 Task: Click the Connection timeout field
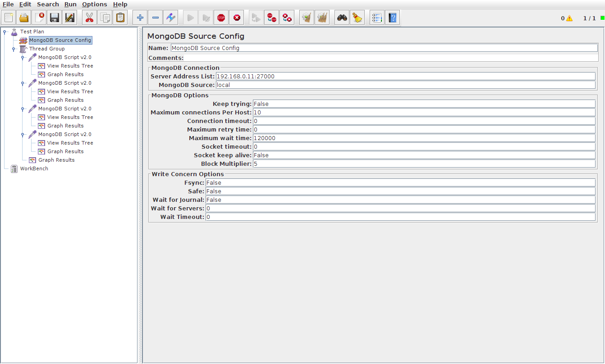pos(424,121)
